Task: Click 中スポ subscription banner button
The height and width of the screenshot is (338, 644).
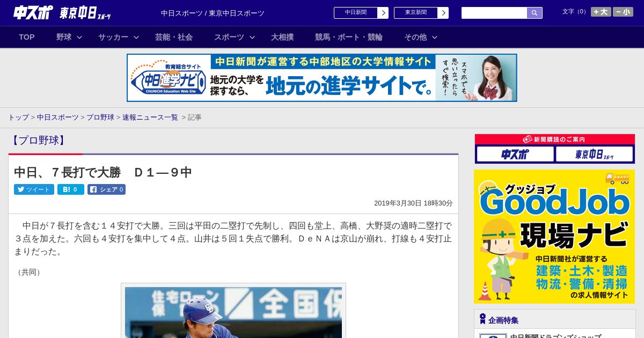Action: coord(515,155)
